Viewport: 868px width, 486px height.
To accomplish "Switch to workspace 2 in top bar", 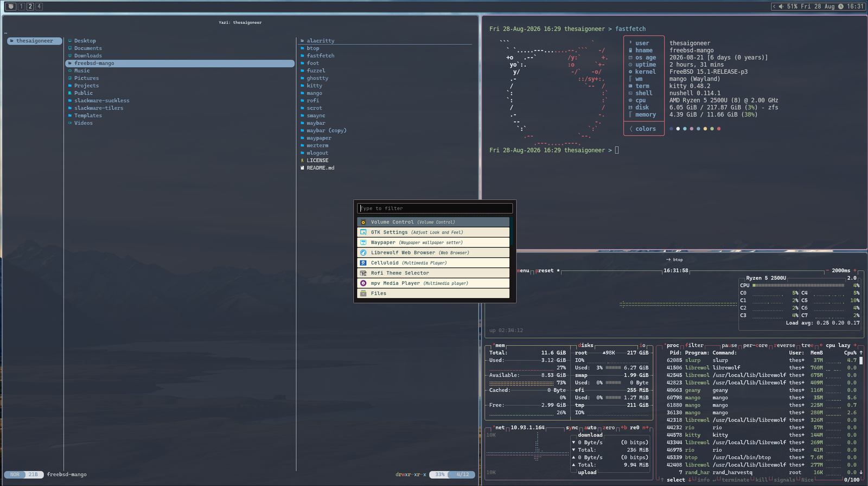I will click(30, 7).
